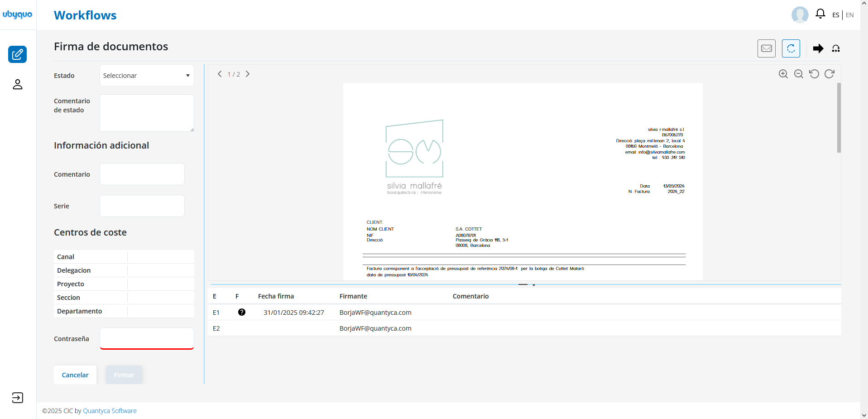Select the E1 signer row email
868x419 pixels.
pos(375,313)
